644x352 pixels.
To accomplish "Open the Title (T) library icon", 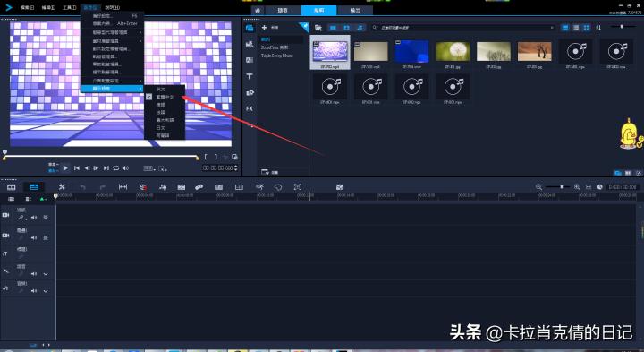I will click(250, 76).
